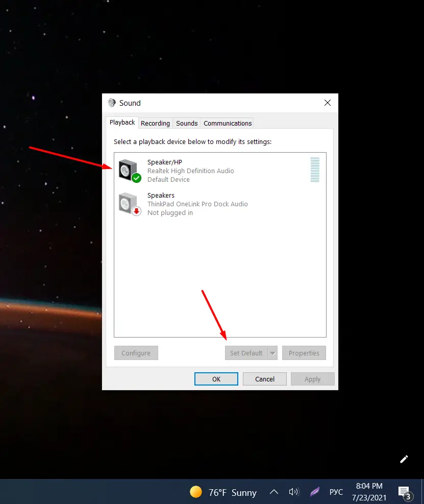
Task: Click the Set Default button
Action: click(246, 353)
